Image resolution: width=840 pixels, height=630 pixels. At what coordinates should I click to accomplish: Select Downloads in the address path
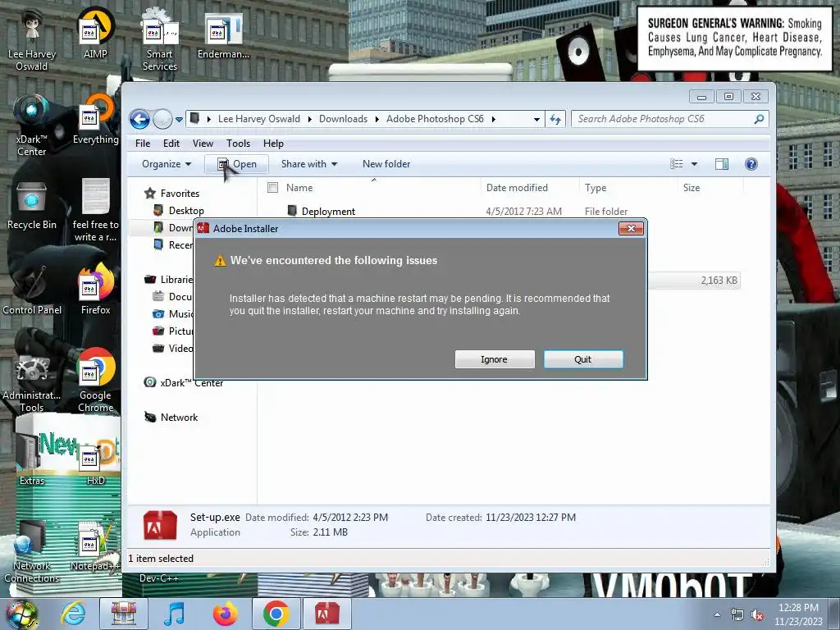[344, 119]
